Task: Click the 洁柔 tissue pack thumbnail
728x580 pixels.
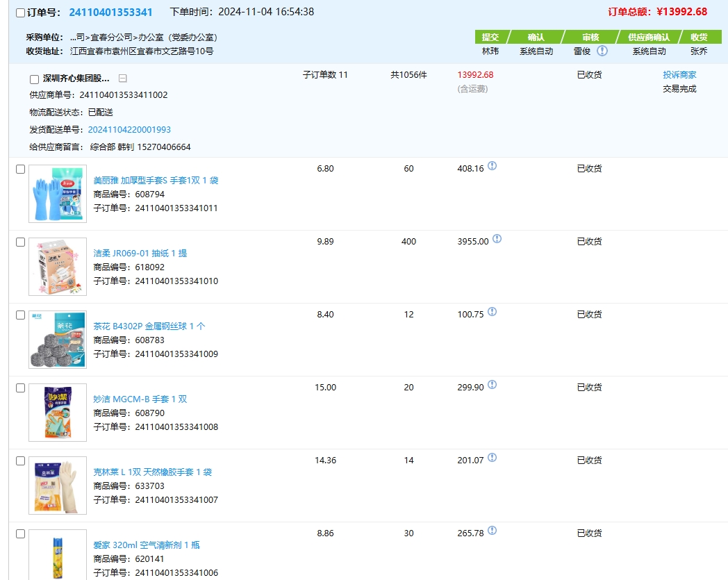Action: coord(58,267)
